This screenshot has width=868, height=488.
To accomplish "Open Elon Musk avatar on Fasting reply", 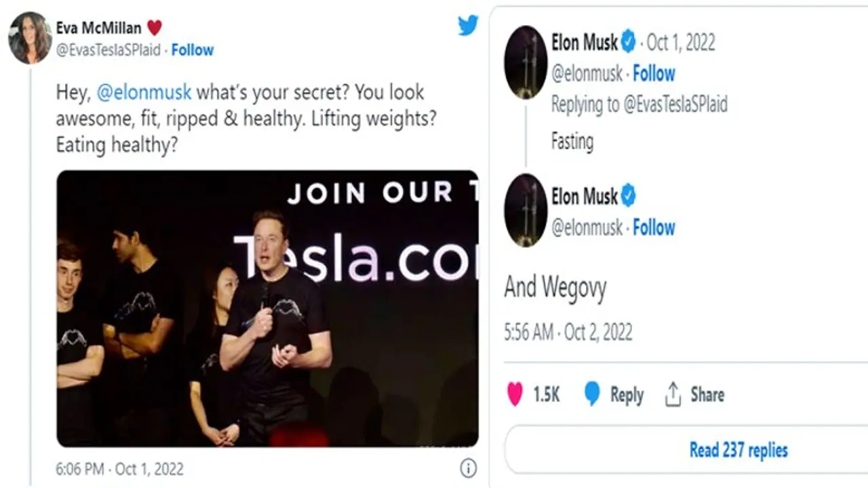I will coord(526,62).
